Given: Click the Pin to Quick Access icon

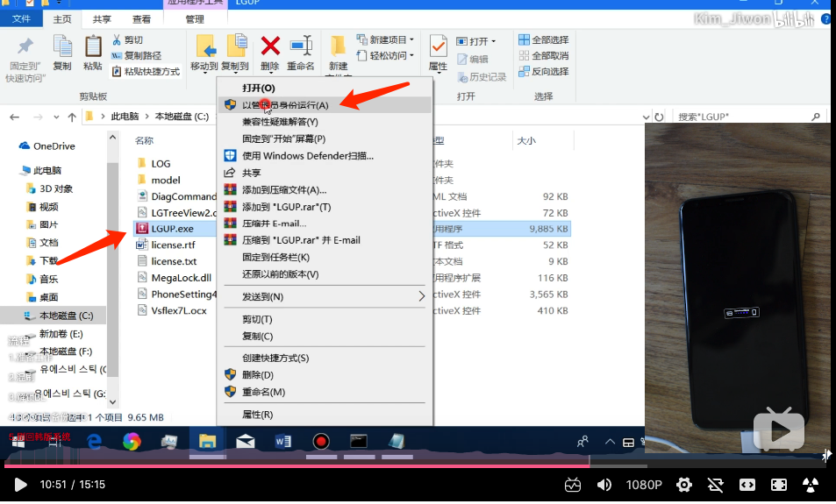Looking at the screenshot, I should [x=25, y=46].
